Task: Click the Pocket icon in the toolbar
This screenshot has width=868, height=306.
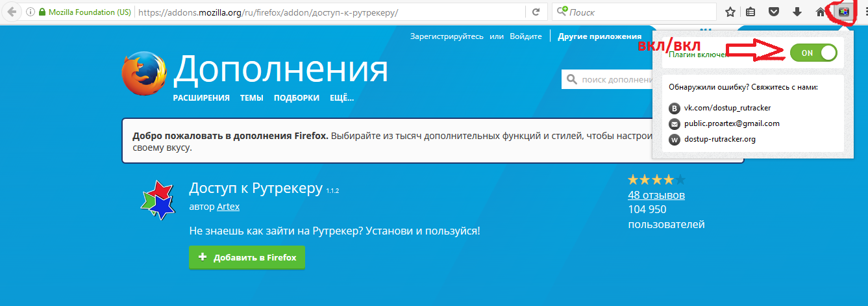Action: [774, 12]
